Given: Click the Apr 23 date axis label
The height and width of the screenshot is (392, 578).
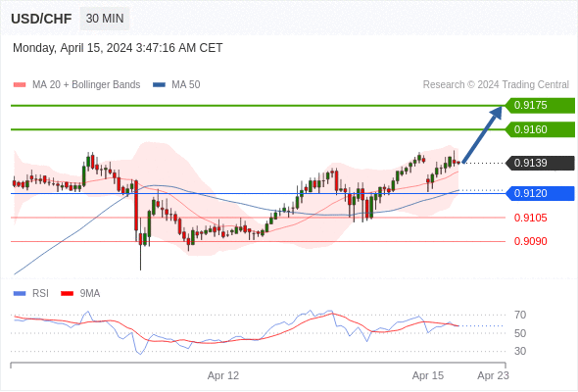Looking at the screenshot, I should tap(493, 375).
